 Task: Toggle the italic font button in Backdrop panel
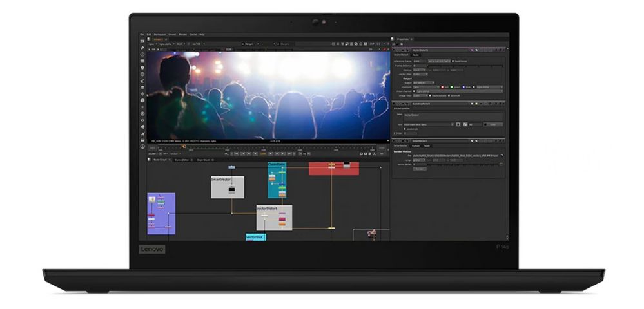[x=465, y=124]
